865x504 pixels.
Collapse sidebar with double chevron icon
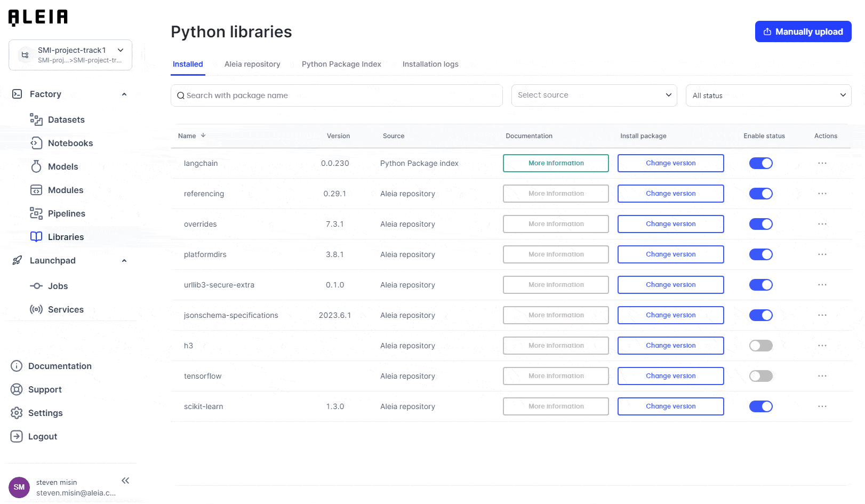[x=125, y=481]
